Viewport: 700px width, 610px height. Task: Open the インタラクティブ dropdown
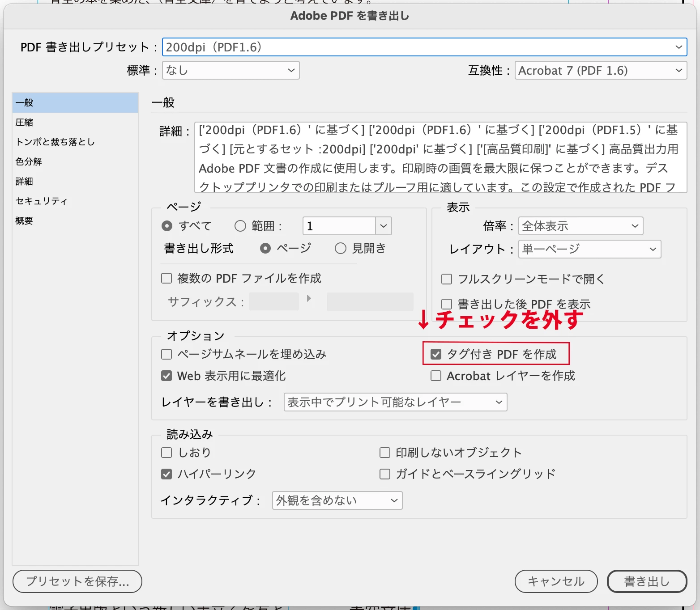click(x=337, y=500)
